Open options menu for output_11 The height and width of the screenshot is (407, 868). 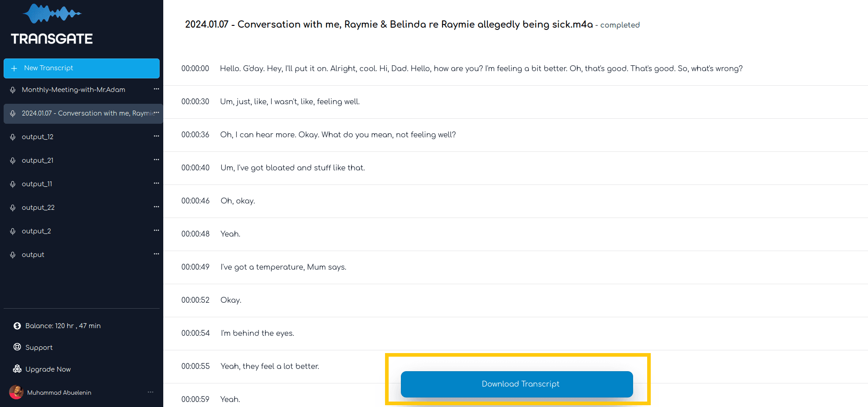tap(156, 183)
